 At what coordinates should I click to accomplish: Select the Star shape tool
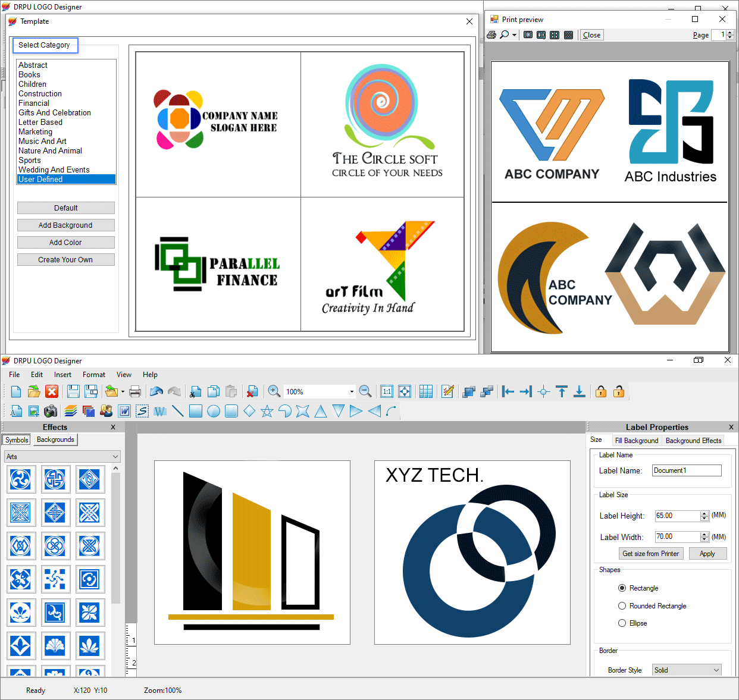click(267, 411)
